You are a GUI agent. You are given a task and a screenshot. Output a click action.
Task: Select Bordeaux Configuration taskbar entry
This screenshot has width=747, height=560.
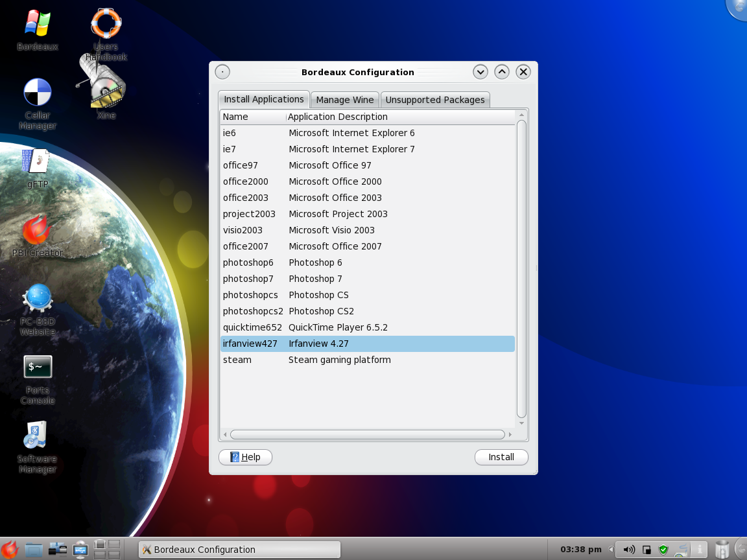[x=240, y=550]
